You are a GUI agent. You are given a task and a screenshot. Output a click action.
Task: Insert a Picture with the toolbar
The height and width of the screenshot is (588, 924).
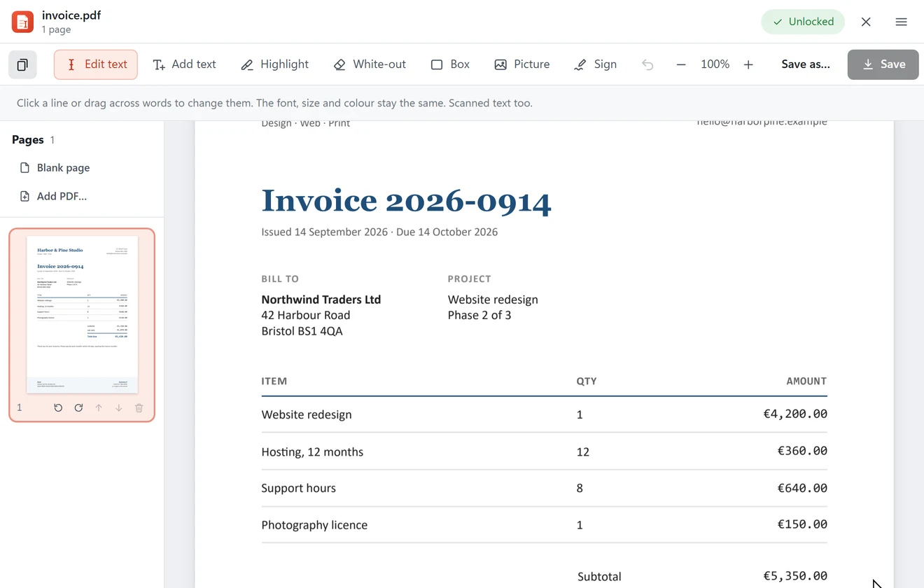pyautogui.click(x=522, y=64)
